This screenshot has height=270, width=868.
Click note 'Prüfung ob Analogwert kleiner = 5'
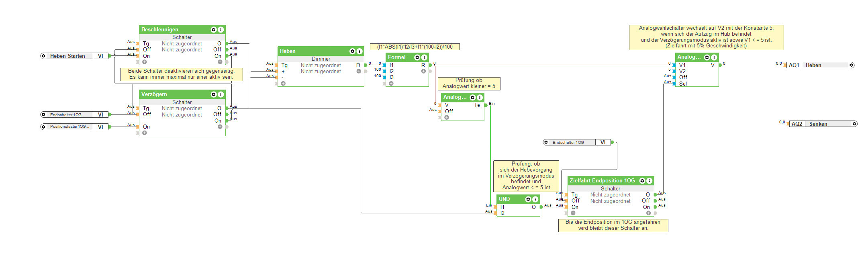[x=469, y=83]
